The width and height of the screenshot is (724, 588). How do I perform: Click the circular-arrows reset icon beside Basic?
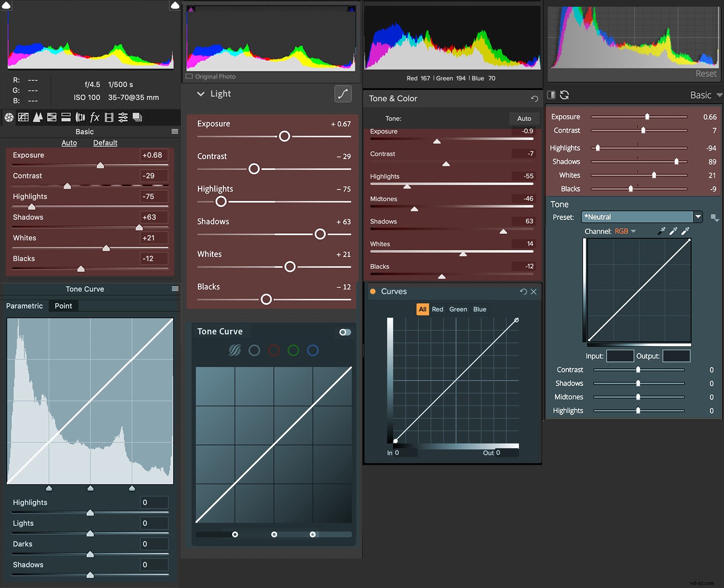tap(564, 95)
